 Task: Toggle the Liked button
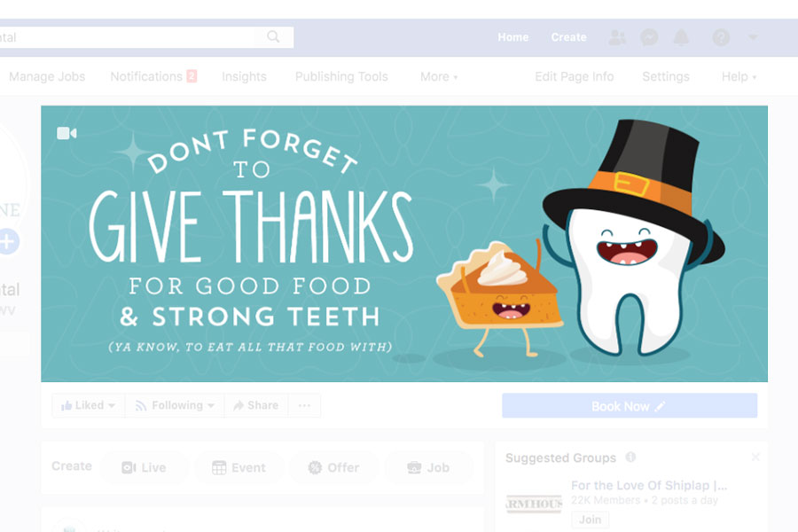(88, 406)
